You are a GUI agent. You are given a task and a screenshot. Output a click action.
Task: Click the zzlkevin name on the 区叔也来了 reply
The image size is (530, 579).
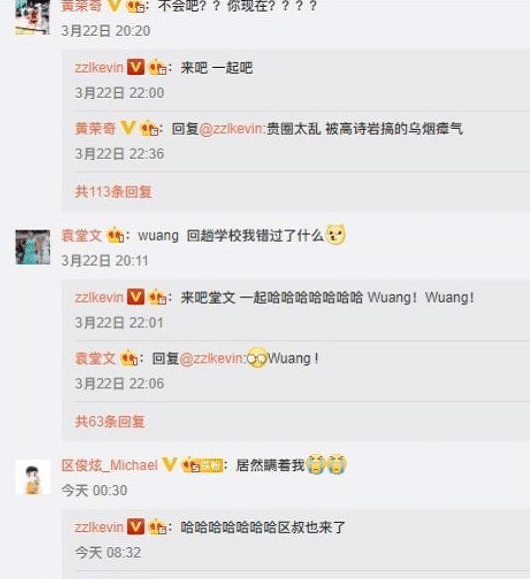99,527
